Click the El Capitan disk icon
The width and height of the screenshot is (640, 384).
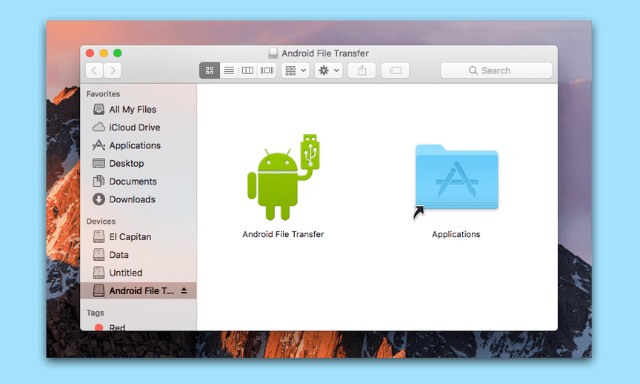tap(98, 237)
